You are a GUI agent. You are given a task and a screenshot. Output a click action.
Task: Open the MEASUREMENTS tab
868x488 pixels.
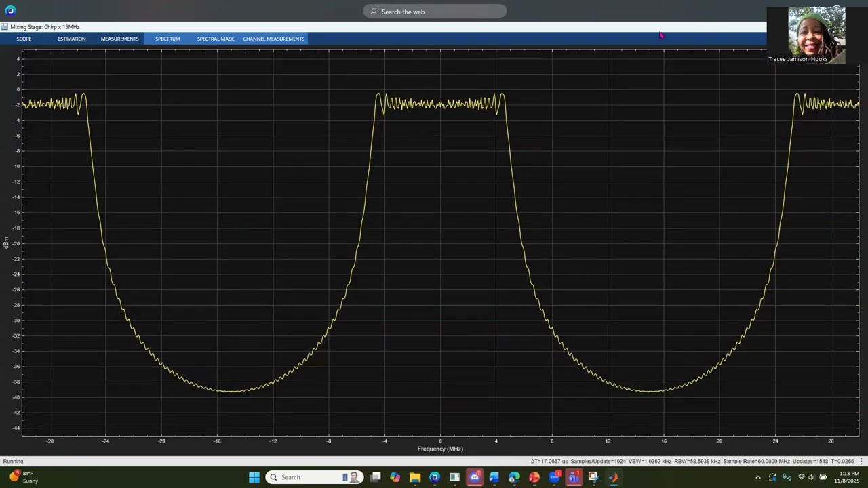[120, 39]
